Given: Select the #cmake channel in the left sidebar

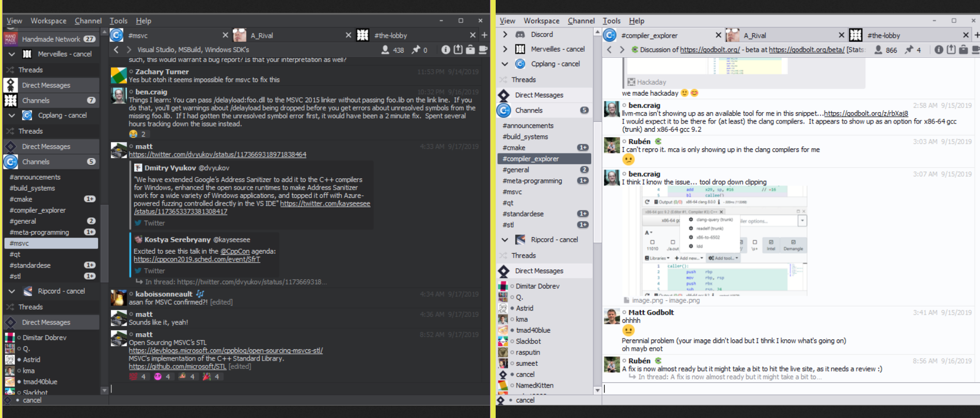Looking at the screenshot, I should pos(51,199).
